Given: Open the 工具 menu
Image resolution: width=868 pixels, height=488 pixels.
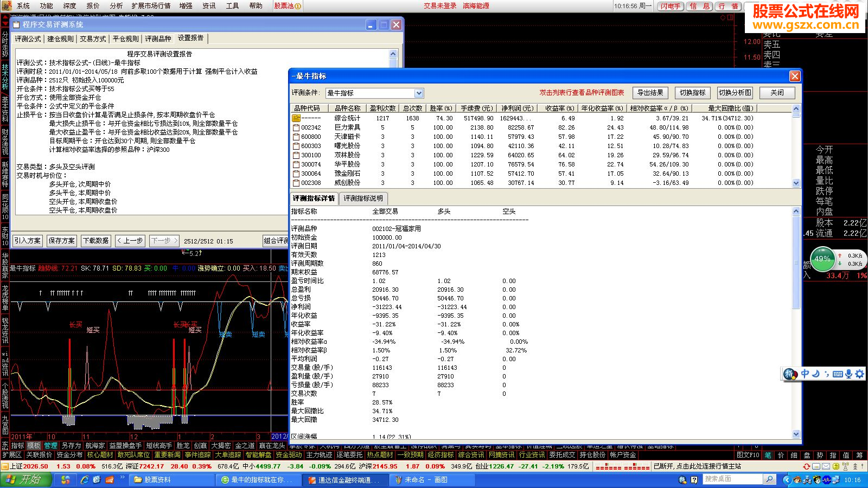Looking at the screenshot, I should [x=232, y=6].
